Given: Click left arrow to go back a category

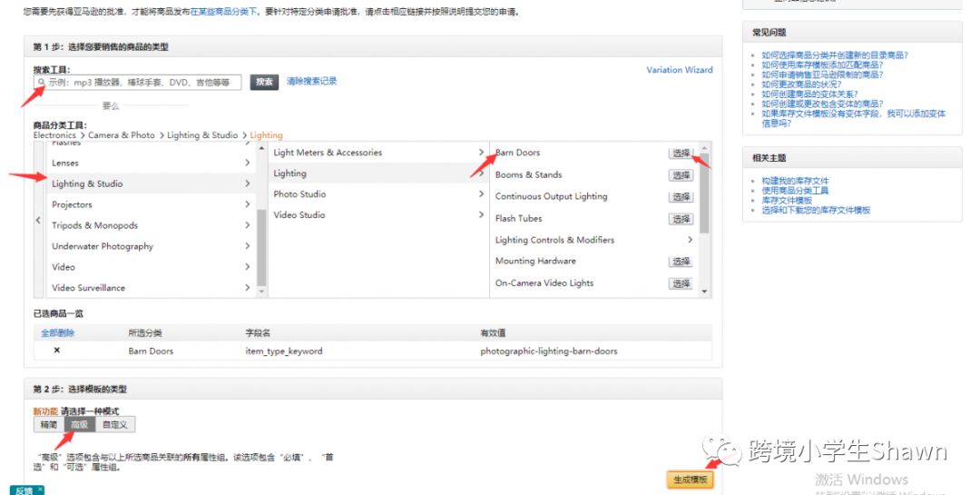Looking at the screenshot, I should tap(38, 220).
